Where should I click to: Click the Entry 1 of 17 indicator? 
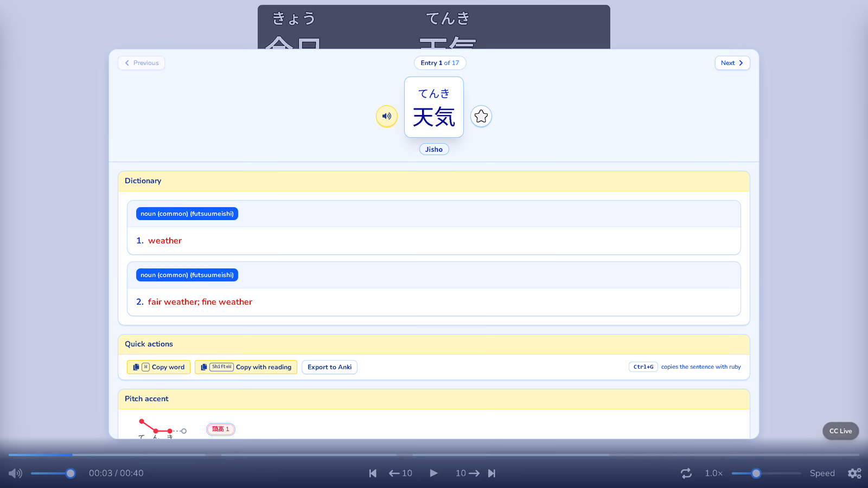pos(440,63)
